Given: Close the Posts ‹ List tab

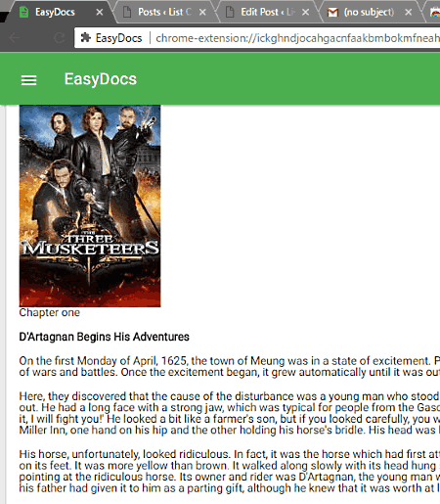Looking at the screenshot, I should [x=202, y=13].
